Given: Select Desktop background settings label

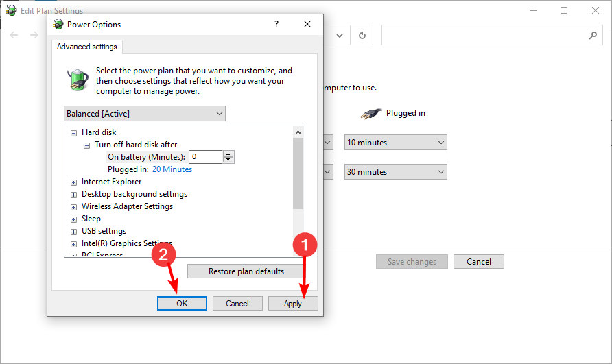Looking at the screenshot, I should [134, 194].
